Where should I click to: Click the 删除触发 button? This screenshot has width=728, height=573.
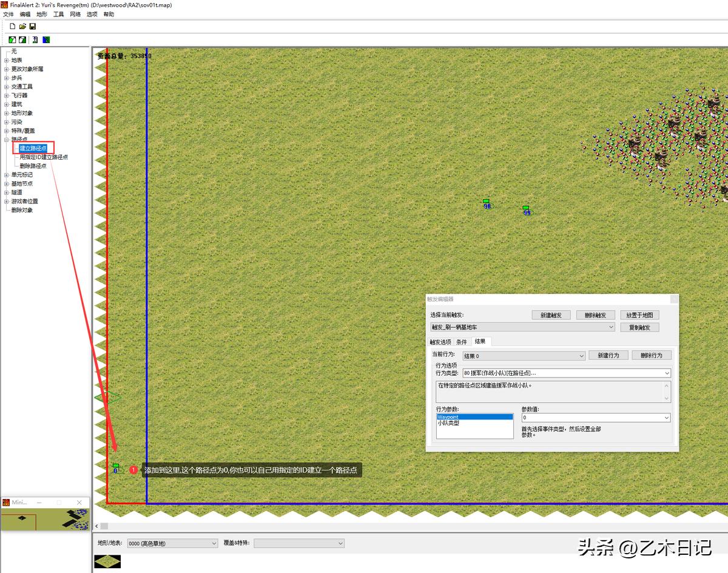point(596,315)
